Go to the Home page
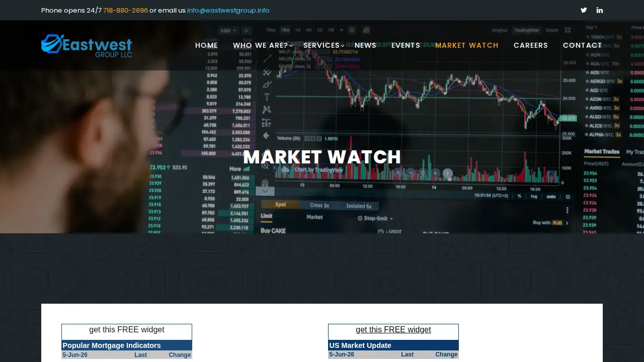 point(206,45)
